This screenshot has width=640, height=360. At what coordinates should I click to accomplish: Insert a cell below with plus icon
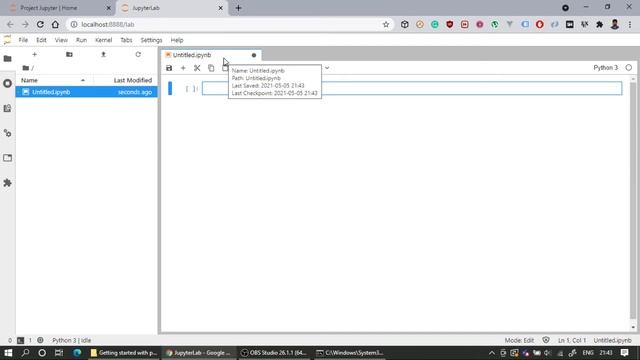[x=183, y=68]
